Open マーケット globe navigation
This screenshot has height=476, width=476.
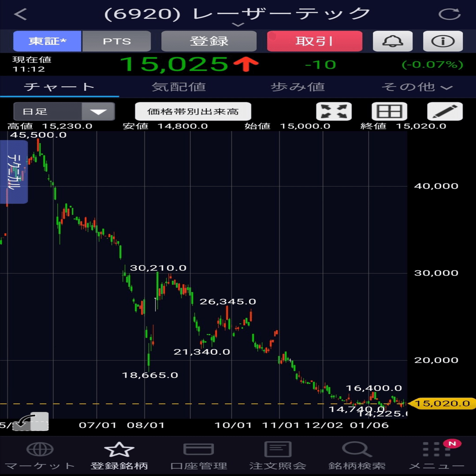[40, 456]
